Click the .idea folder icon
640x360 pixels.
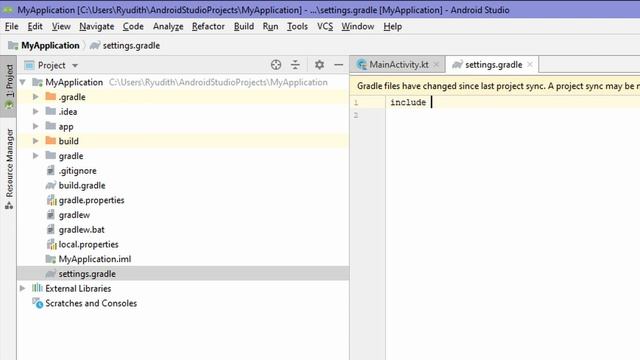point(51,111)
